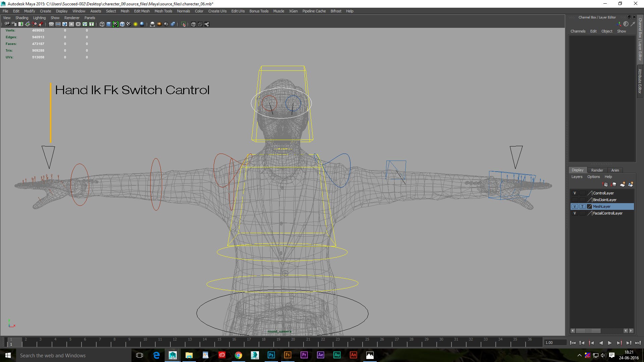Toggle the T display type of MeshLayer
Image resolution: width=644 pixels, height=362 pixels.
tap(582, 206)
